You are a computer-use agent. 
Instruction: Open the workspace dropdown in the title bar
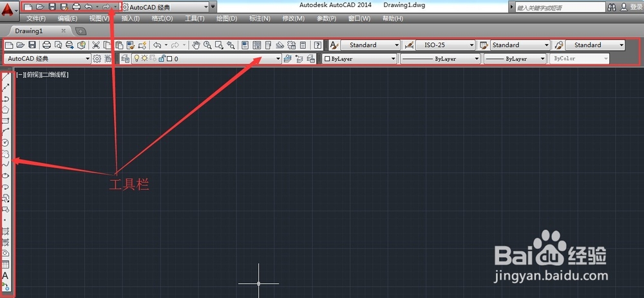coord(165,7)
